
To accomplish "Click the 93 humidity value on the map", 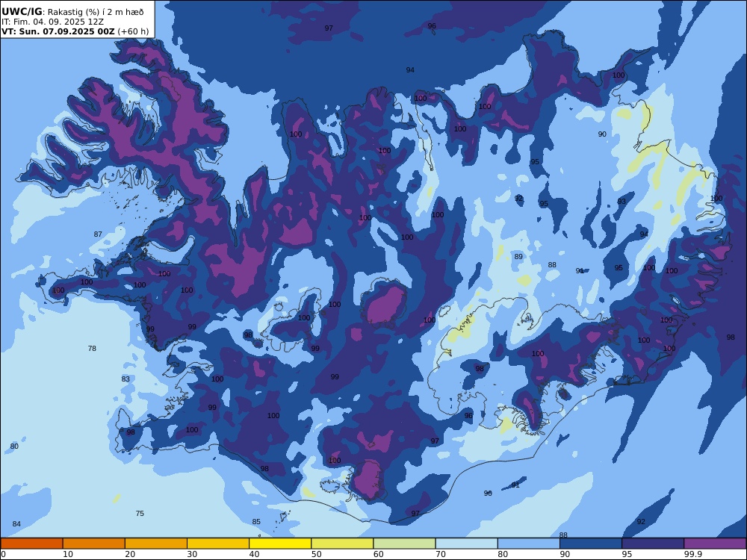I will [x=622, y=202].
